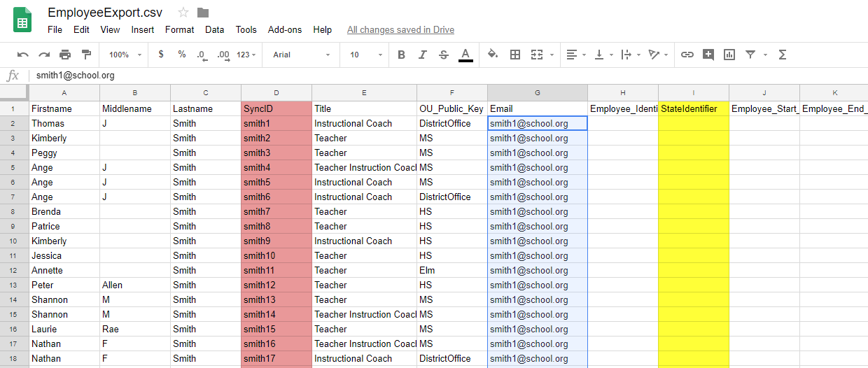
Task: Insert a chart via the chart icon
Action: (x=729, y=55)
